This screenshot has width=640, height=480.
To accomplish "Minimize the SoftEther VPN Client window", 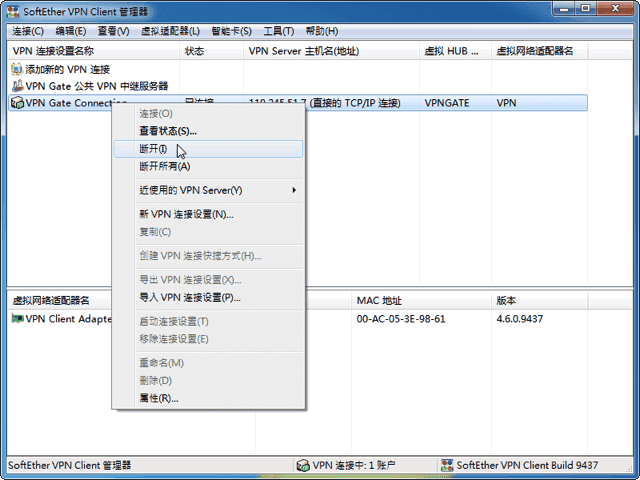I will click(564, 8).
